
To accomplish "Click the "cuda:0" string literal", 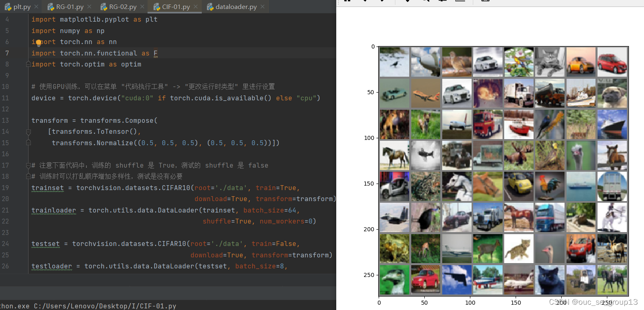I will 137,98.
